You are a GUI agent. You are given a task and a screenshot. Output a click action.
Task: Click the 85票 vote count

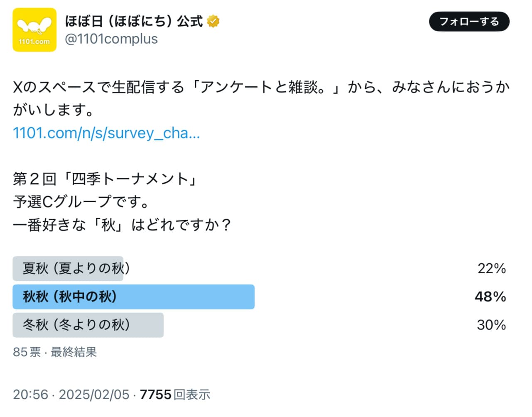pos(27,352)
